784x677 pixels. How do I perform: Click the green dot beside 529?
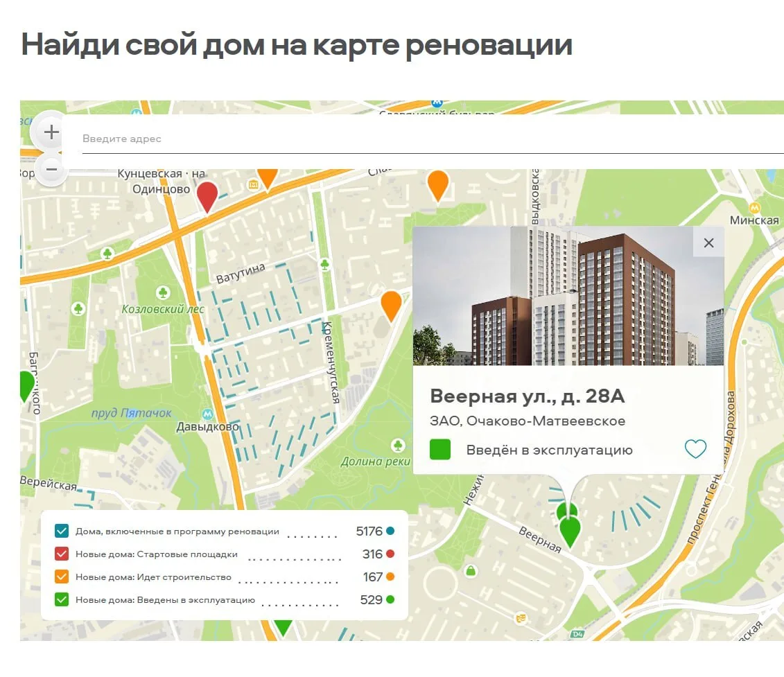pos(390,599)
